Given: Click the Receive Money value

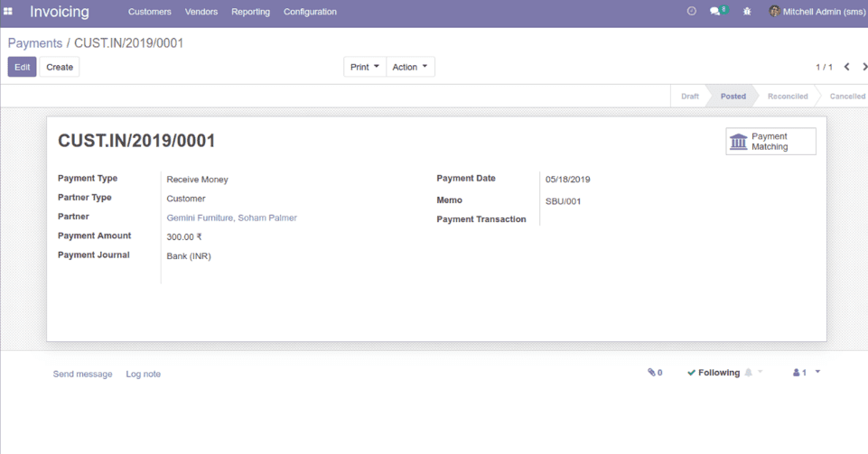Looking at the screenshot, I should pyautogui.click(x=197, y=180).
